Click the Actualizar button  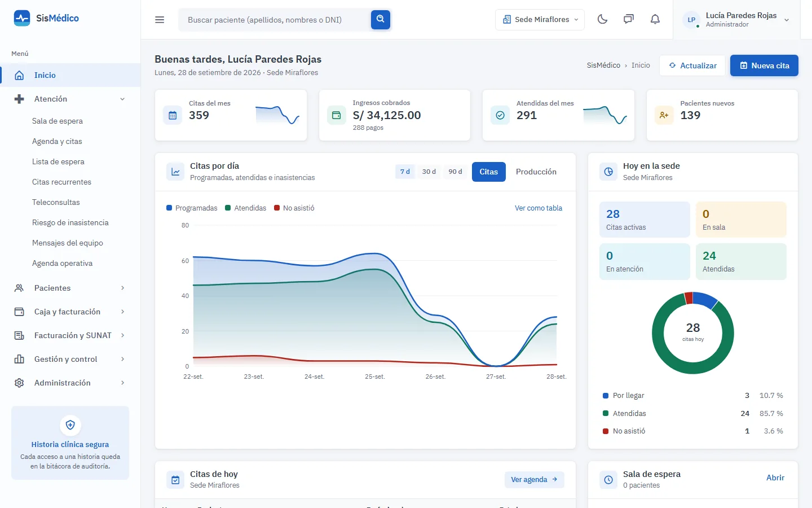[692, 65]
